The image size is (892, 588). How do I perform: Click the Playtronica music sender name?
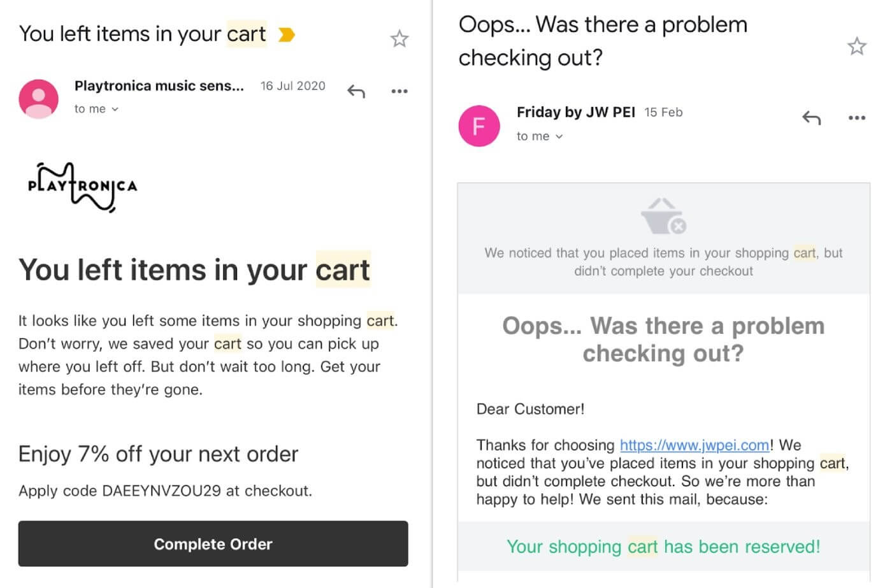(x=159, y=86)
